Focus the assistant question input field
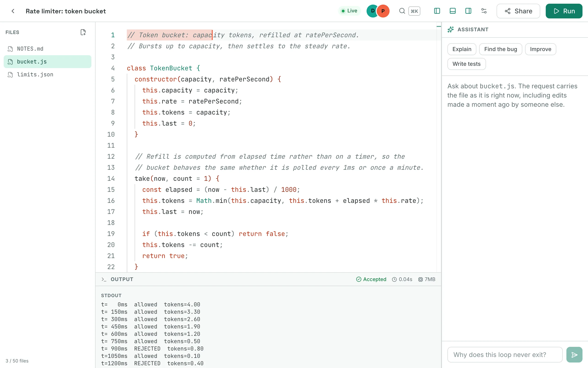 click(x=505, y=355)
